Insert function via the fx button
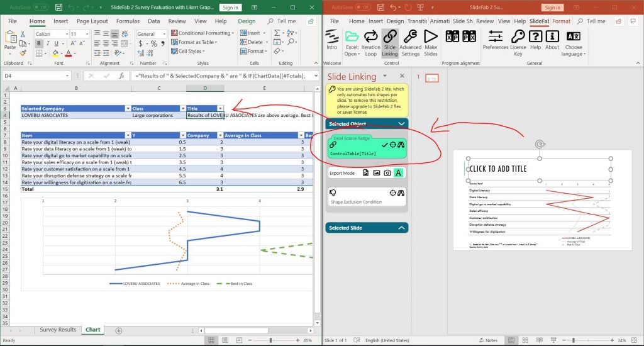The width and height of the screenshot is (644, 346). pos(121,75)
